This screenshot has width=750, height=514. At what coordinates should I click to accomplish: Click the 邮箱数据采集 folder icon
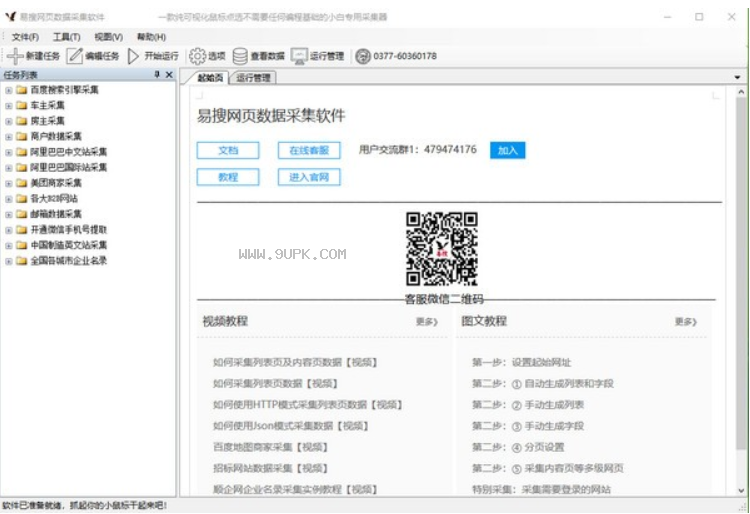pyautogui.click(x=22, y=214)
